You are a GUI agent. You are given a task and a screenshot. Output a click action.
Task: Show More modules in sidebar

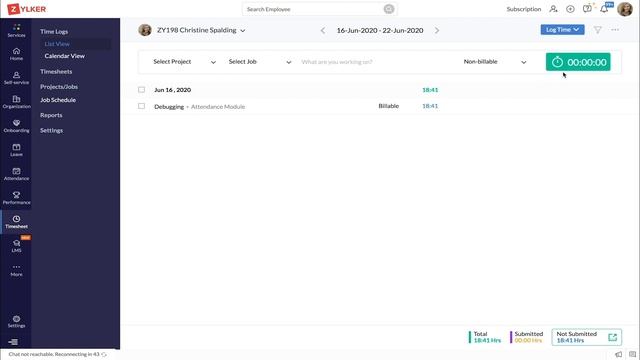(16, 270)
